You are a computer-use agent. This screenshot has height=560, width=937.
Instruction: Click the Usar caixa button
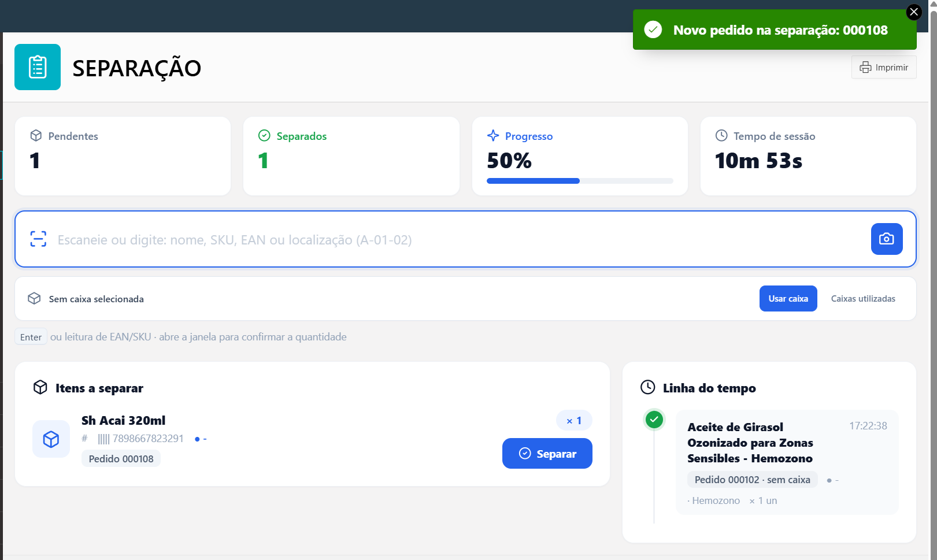788,299
